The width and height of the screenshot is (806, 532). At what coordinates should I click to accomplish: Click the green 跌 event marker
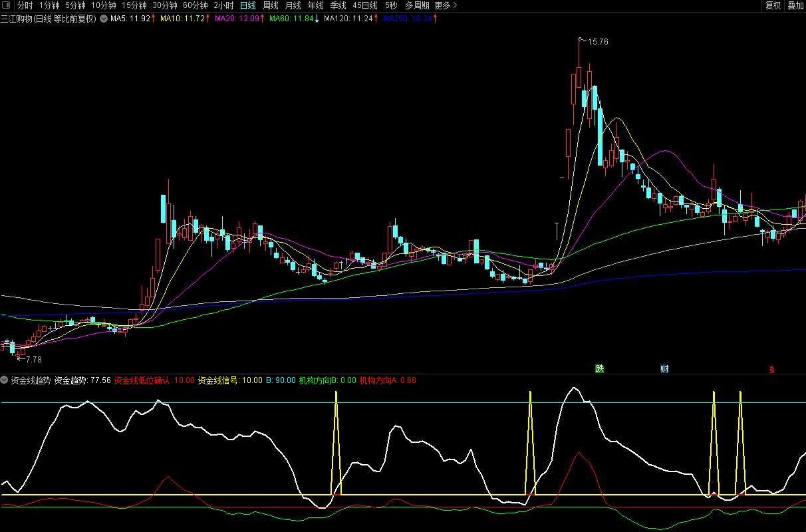[600, 368]
